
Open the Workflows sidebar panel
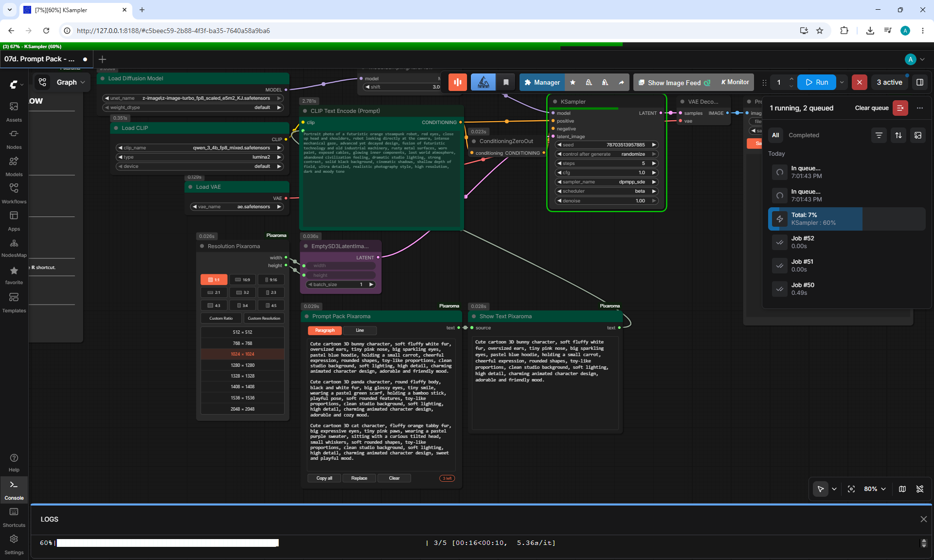coord(14,193)
